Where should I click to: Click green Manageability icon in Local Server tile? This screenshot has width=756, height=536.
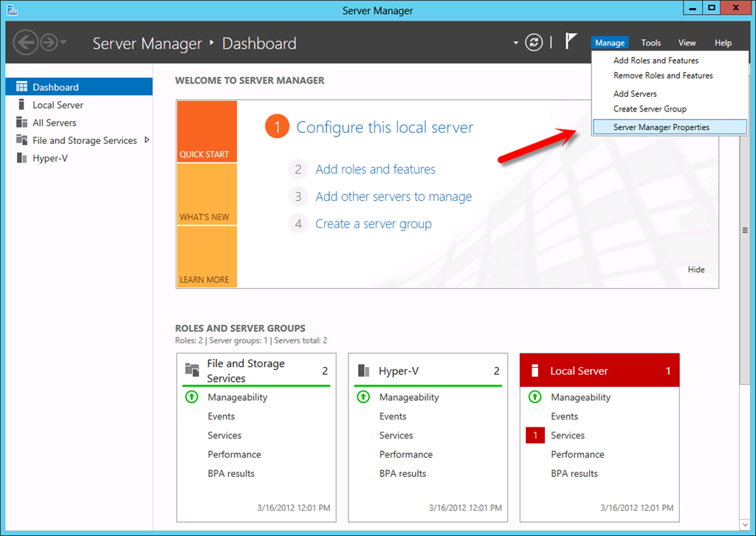(535, 397)
